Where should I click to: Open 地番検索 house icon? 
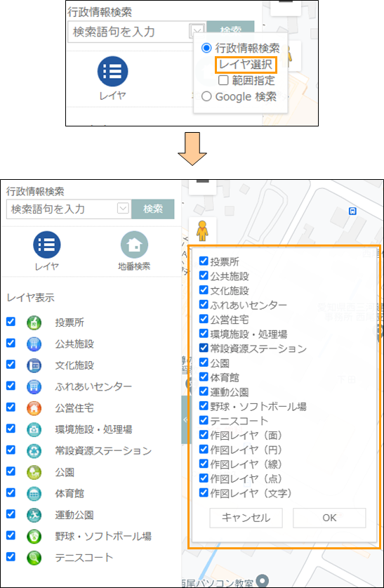point(134,245)
